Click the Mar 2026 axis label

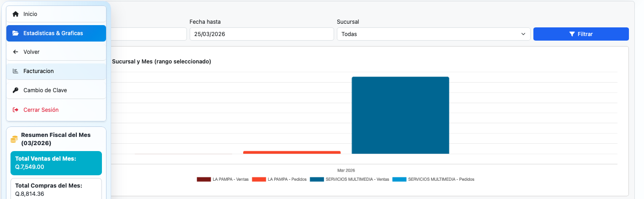346,171
